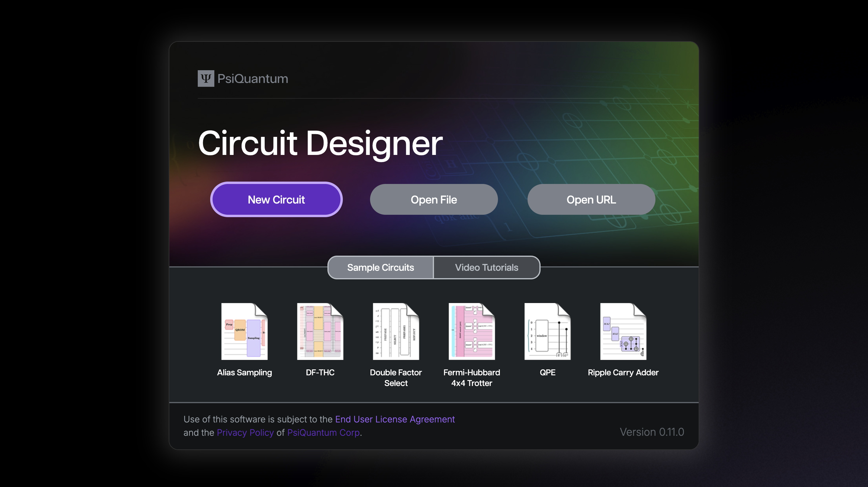Open the Double Factor Select sample
Image resolution: width=868 pixels, height=487 pixels.
click(396, 331)
